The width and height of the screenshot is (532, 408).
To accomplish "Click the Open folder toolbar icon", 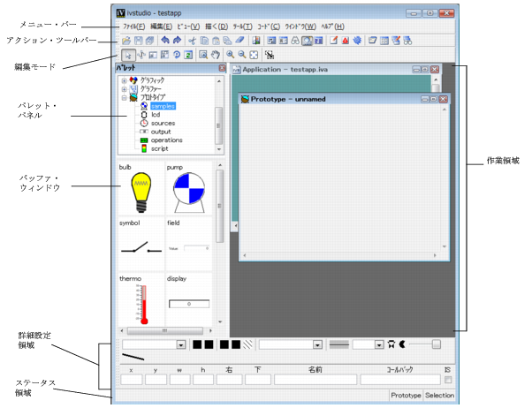I will [x=125, y=41].
